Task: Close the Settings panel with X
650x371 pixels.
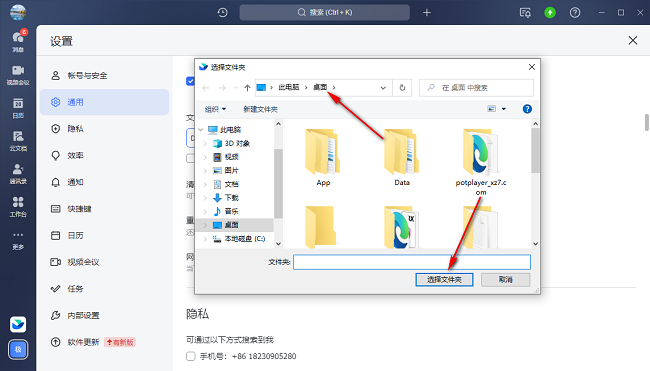Action: pos(633,40)
